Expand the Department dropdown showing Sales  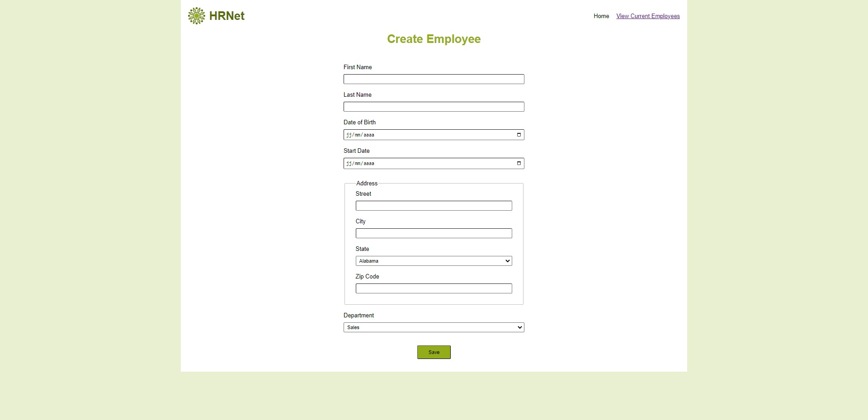(434, 327)
